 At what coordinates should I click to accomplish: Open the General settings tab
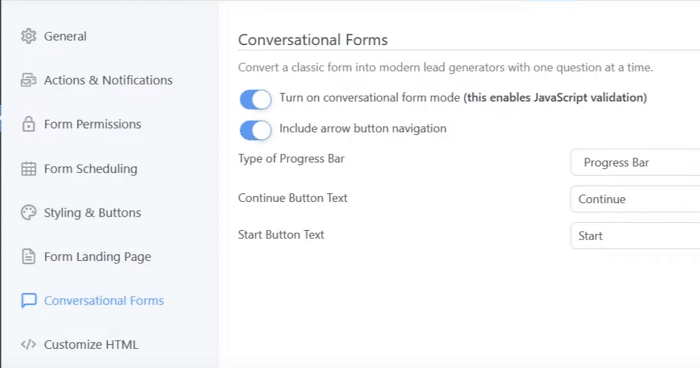(65, 36)
